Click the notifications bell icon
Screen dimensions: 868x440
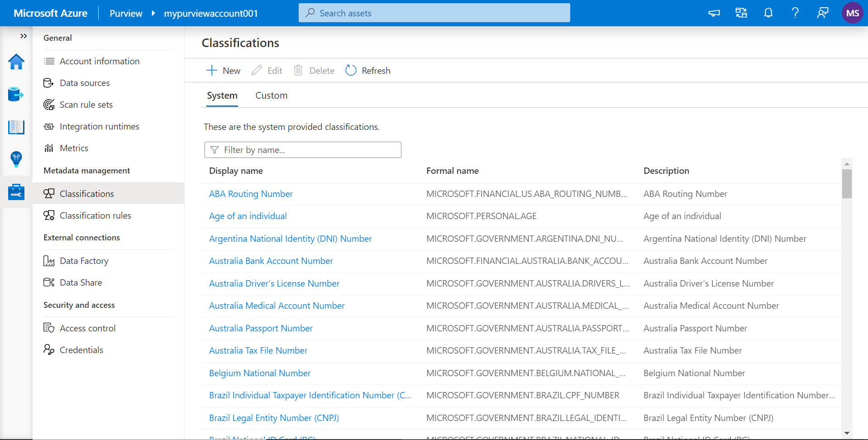tap(768, 13)
